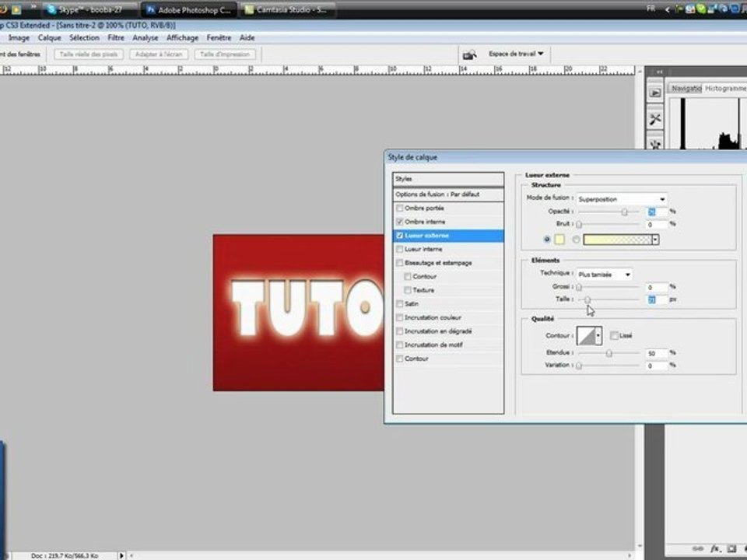The width and height of the screenshot is (747, 560).
Task: Click the add layer mask icon
Action: [731, 548]
